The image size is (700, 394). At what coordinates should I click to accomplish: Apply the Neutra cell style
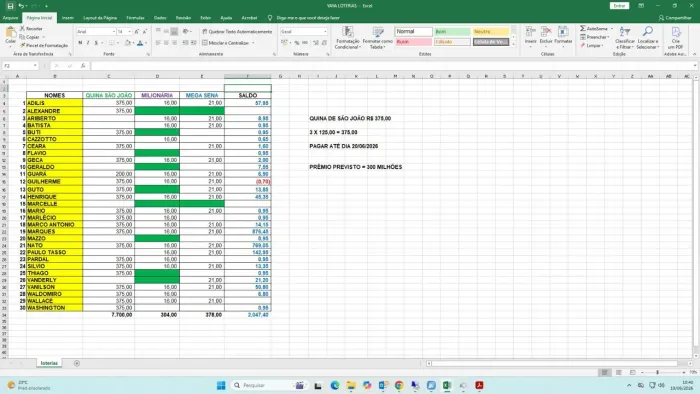click(x=491, y=32)
